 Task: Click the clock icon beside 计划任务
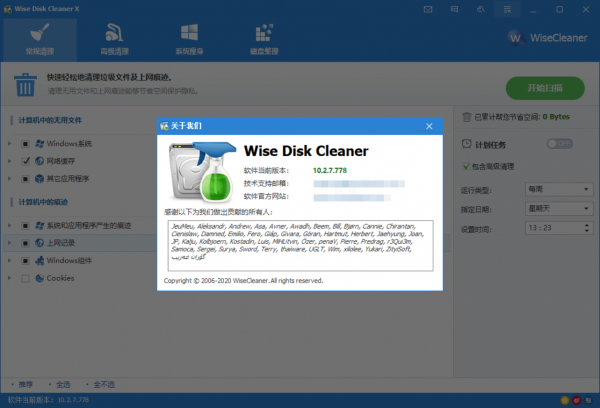click(x=466, y=144)
